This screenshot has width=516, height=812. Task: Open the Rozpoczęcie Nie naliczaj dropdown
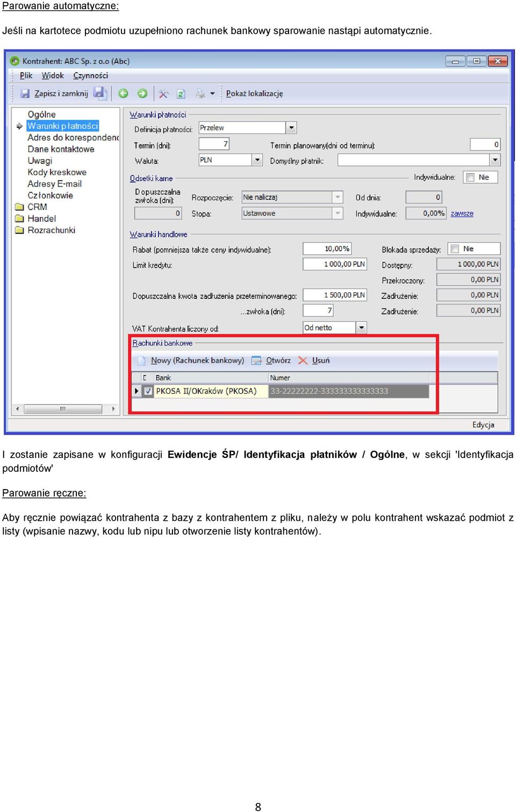pyautogui.click(x=338, y=197)
